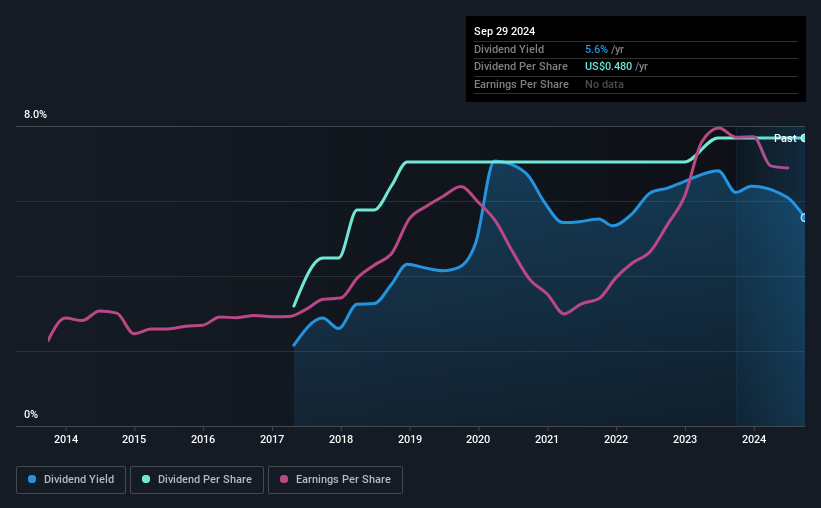Toggle the Earnings Per Share legend button
The width and height of the screenshot is (821, 508).
[335, 480]
